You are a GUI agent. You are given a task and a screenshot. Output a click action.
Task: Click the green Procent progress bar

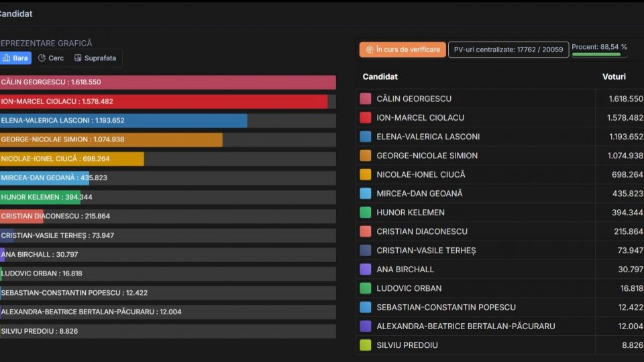(596, 54)
